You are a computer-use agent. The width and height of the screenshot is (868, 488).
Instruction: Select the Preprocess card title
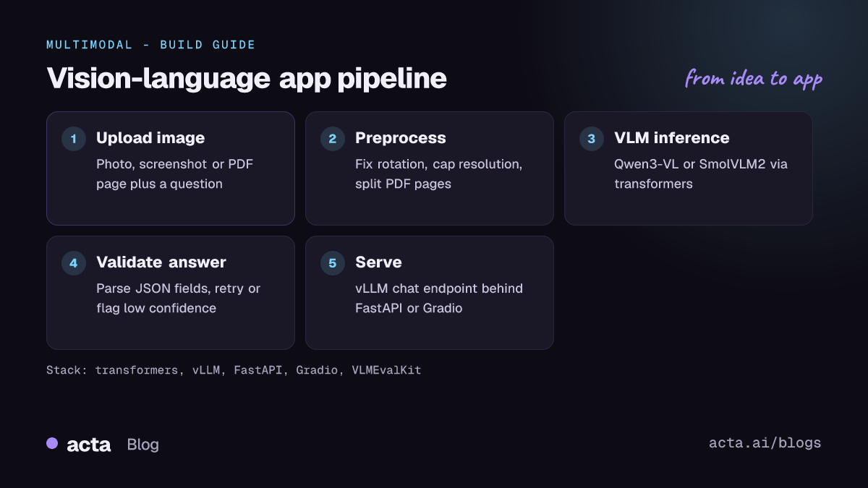tap(401, 138)
